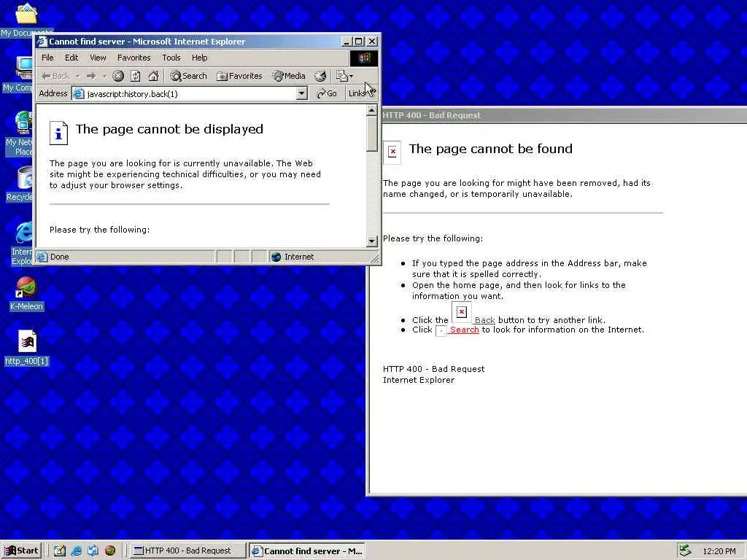The height and width of the screenshot is (560, 747).
Task: Open the Tools menu
Action: coord(171,58)
